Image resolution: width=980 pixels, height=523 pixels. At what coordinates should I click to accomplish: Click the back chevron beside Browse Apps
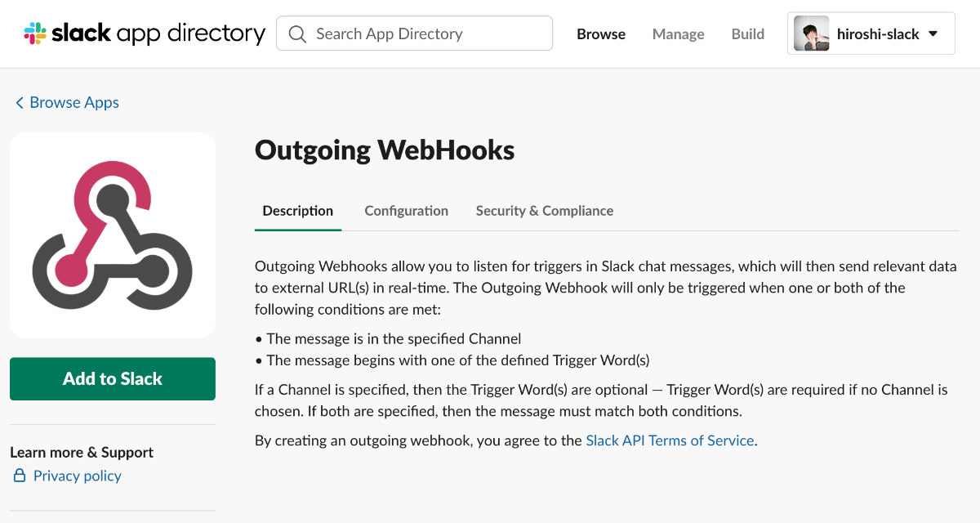tap(20, 103)
